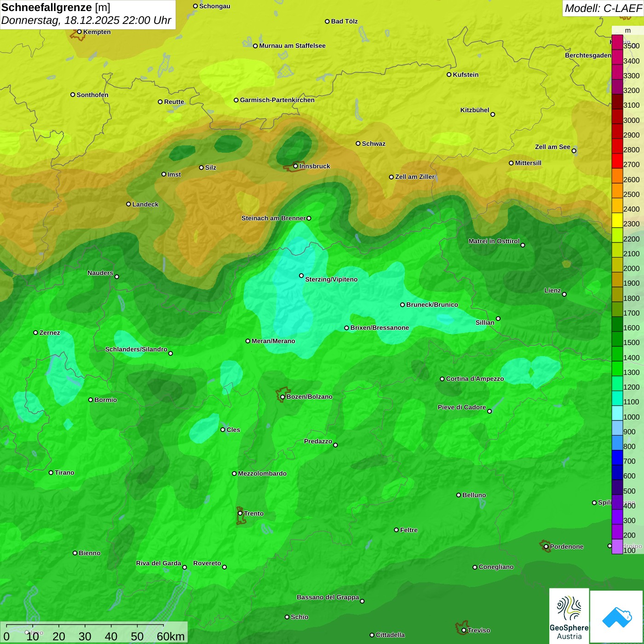Viewport: 644px width, 644px height.
Task: Click the Meran/Merano city marker
Action: [x=247, y=341]
